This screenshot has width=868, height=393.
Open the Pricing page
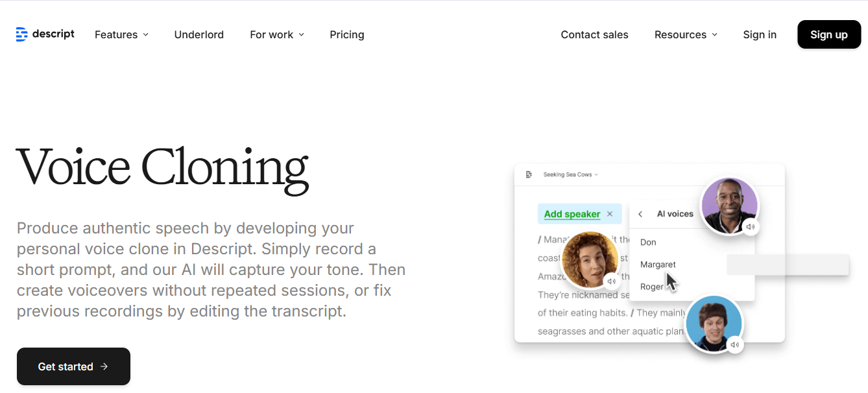(347, 34)
